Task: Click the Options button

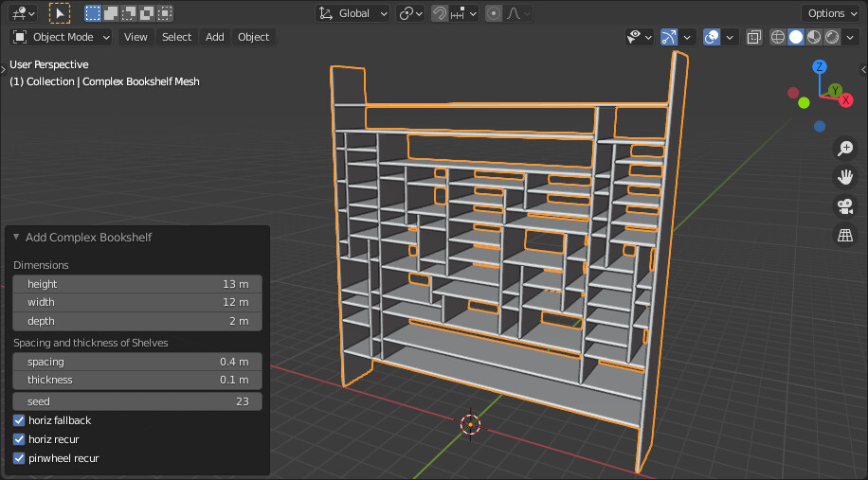Action: tap(831, 13)
